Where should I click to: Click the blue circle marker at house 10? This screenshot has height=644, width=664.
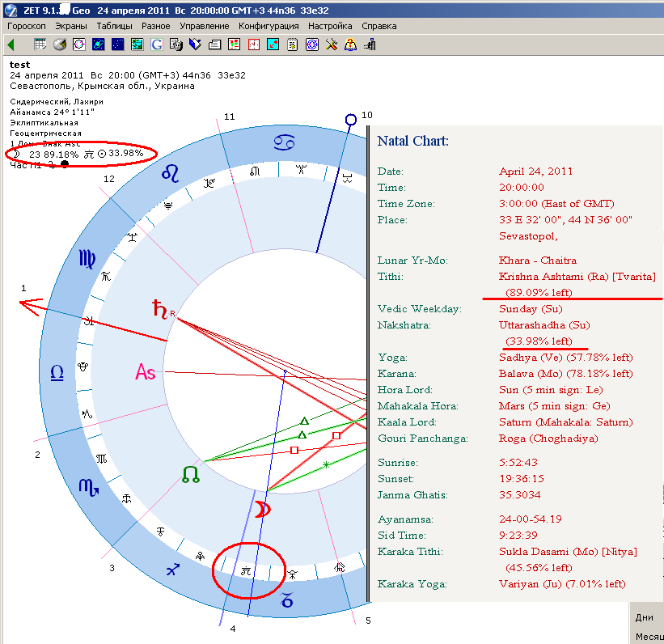[350, 121]
